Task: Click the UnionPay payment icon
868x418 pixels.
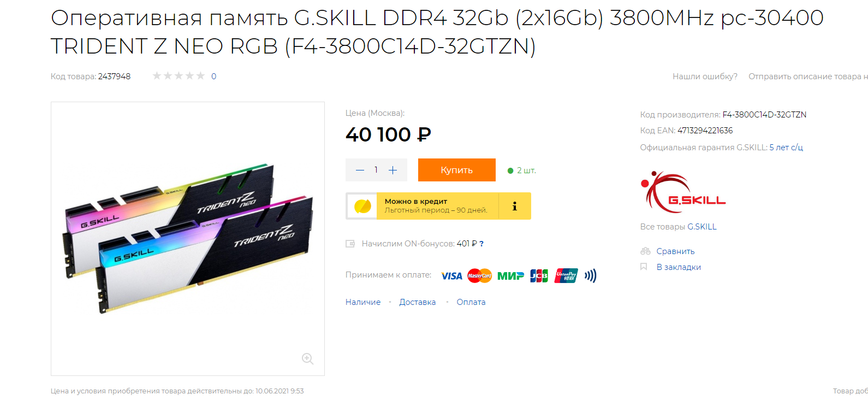Action: coord(566,276)
